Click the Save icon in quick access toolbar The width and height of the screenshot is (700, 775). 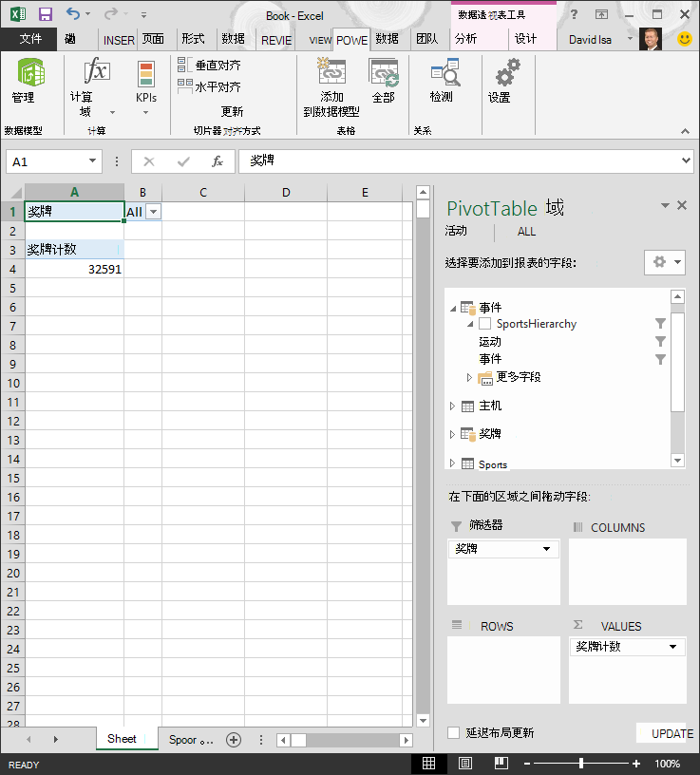pyautogui.click(x=46, y=14)
